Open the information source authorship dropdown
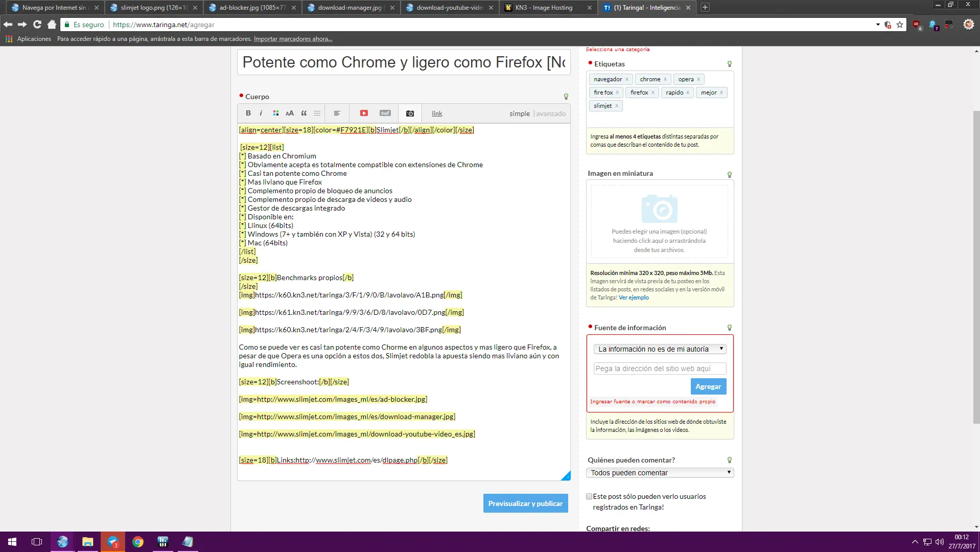Screen dimensions: 980x552 tap(660, 349)
